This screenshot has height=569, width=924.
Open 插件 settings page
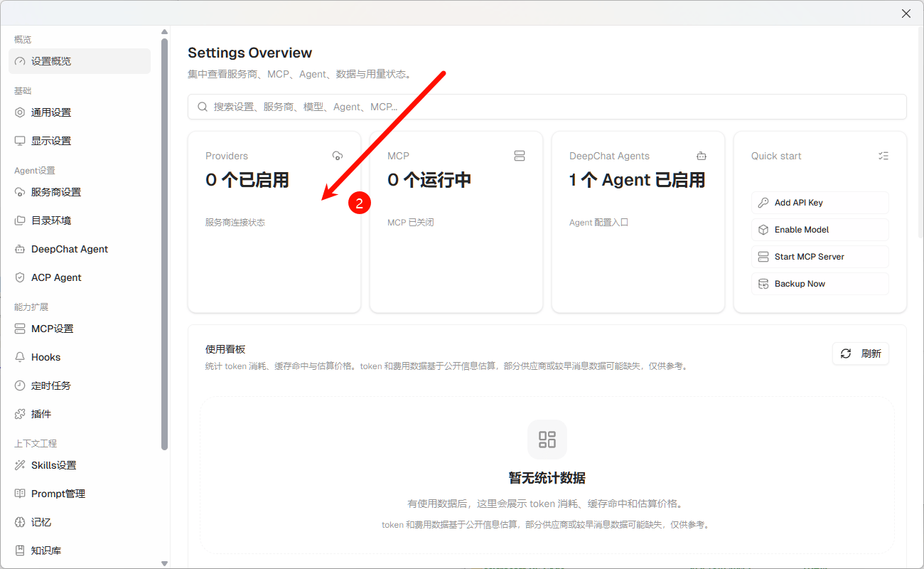(80, 414)
